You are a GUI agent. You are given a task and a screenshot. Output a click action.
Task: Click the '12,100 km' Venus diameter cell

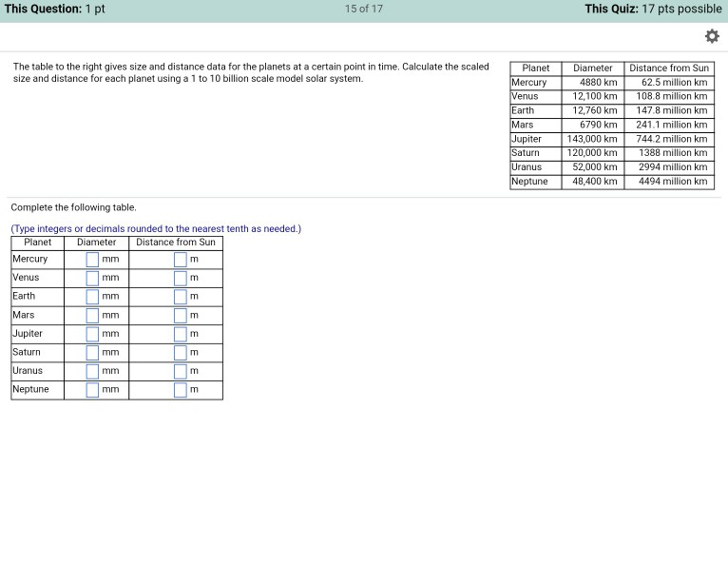[x=593, y=96]
